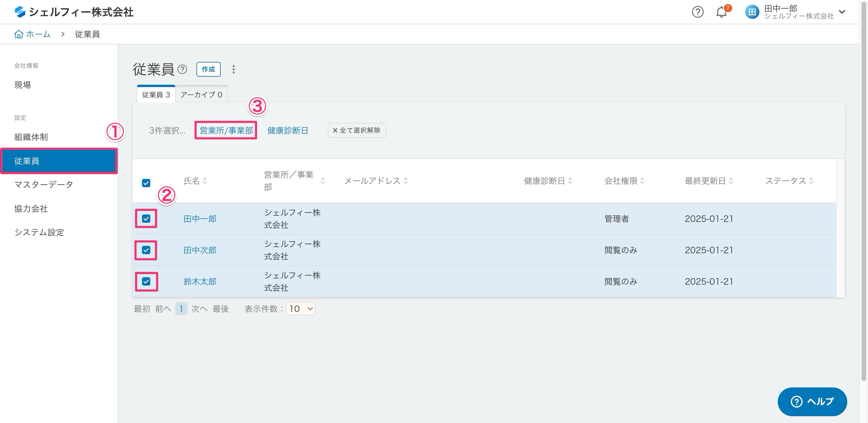This screenshot has width=868, height=423.
Task: Uncheck the 田中一郎 row checkbox
Action: click(146, 219)
